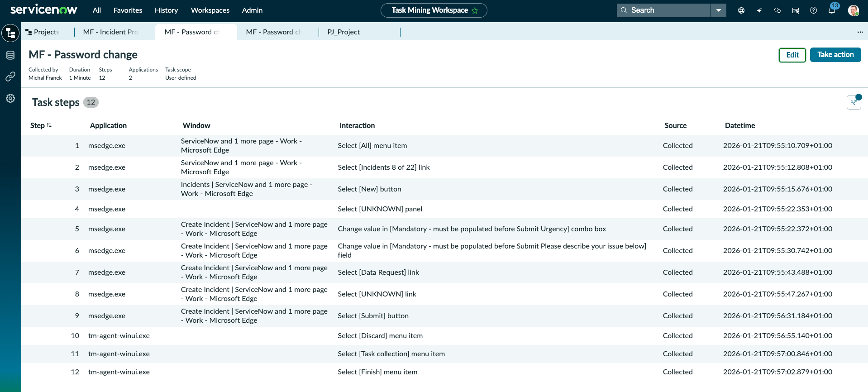This screenshot has width=868, height=392.
Task: Select row Select [Discard] menu item
Action: point(444,336)
